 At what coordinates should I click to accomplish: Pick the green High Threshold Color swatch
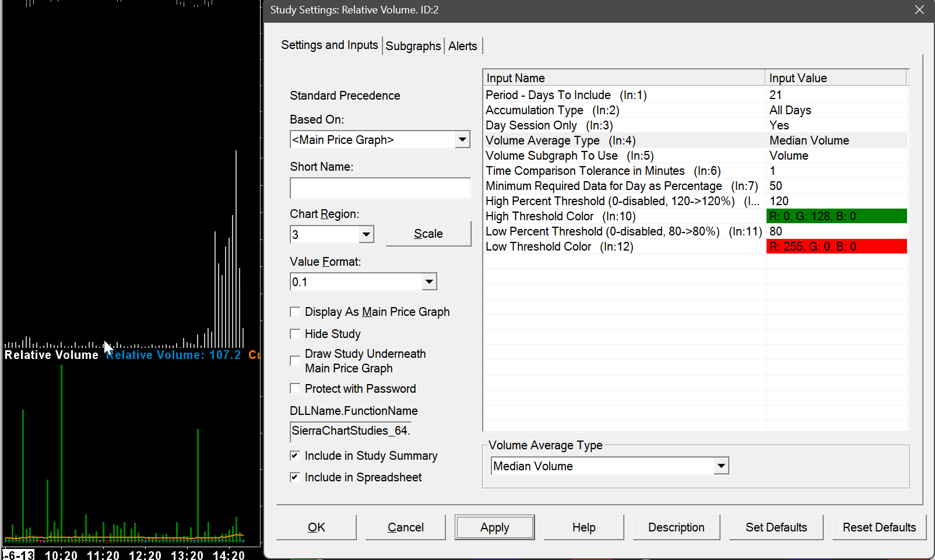point(836,216)
